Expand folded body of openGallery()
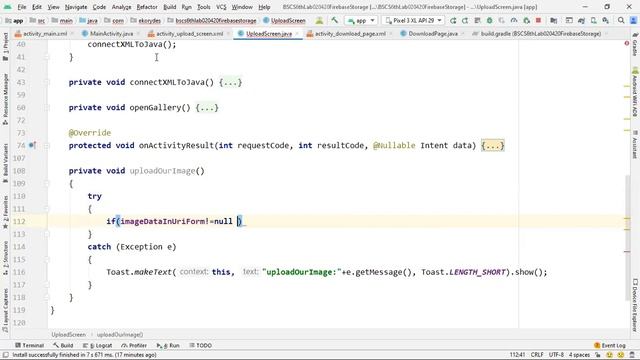Screen dimensions: 640x360 pyautogui.click(x=207, y=107)
